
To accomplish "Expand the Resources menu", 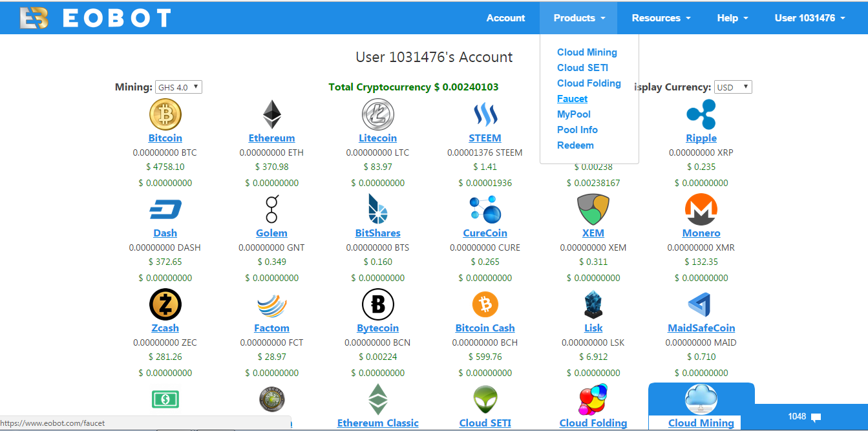I will pos(661,18).
